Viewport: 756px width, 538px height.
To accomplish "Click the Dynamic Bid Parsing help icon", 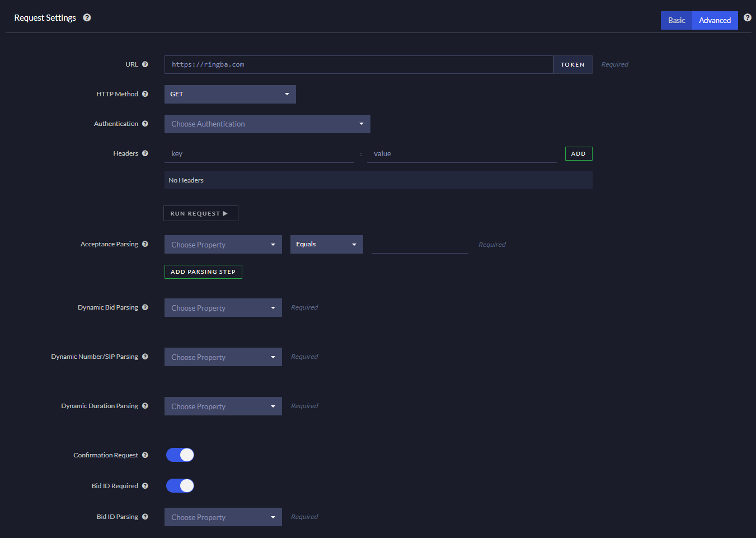I will click(145, 307).
